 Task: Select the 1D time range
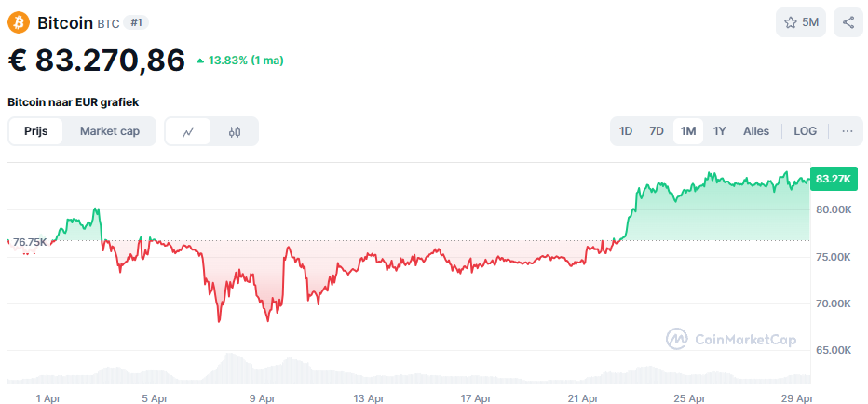click(x=626, y=131)
